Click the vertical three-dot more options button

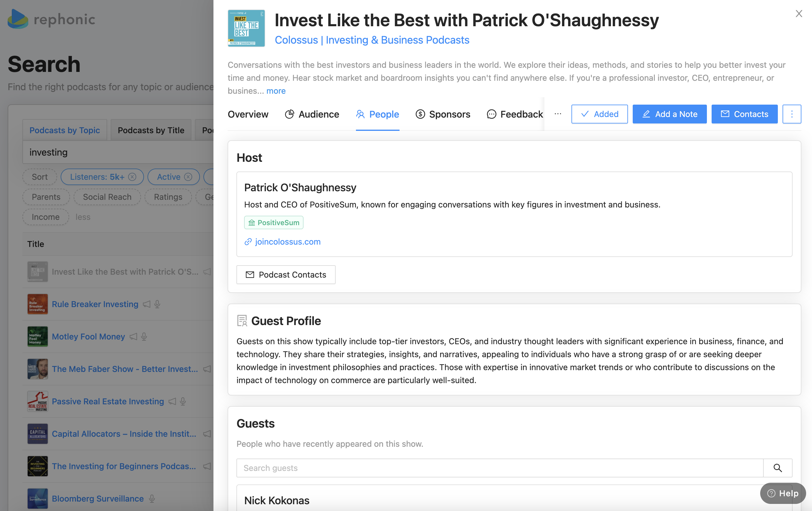pos(791,114)
